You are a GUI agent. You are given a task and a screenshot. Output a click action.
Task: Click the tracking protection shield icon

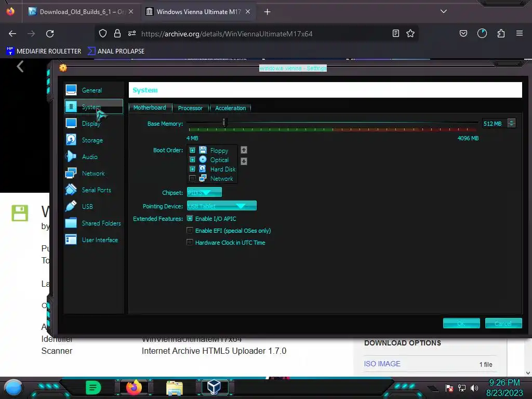(x=103, y=33)
